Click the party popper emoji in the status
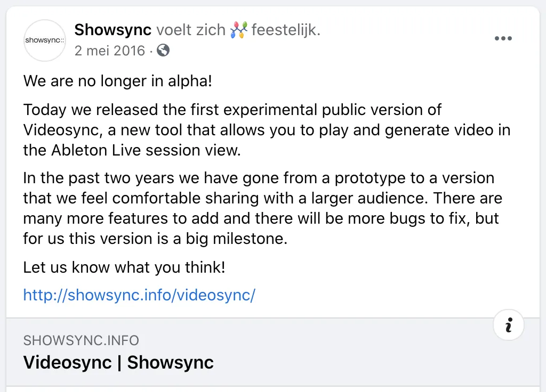The height and width of the screenshot is (392, 546). tap(239, 29)
